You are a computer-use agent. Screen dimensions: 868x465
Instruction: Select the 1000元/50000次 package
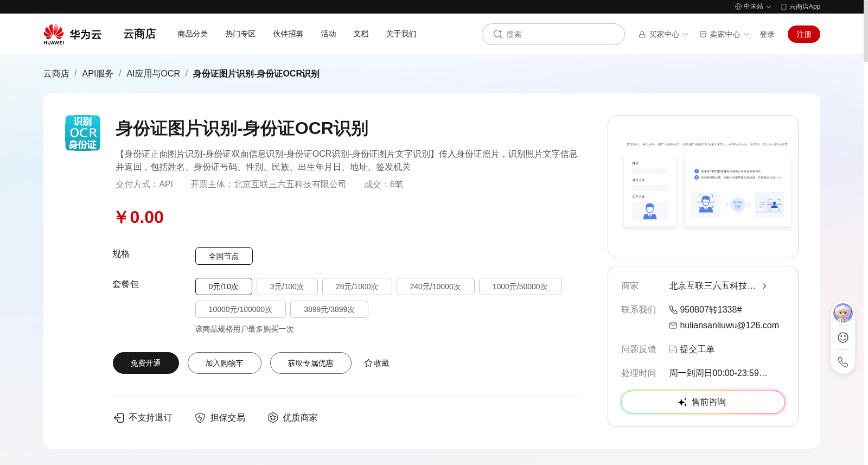(520, 286)
